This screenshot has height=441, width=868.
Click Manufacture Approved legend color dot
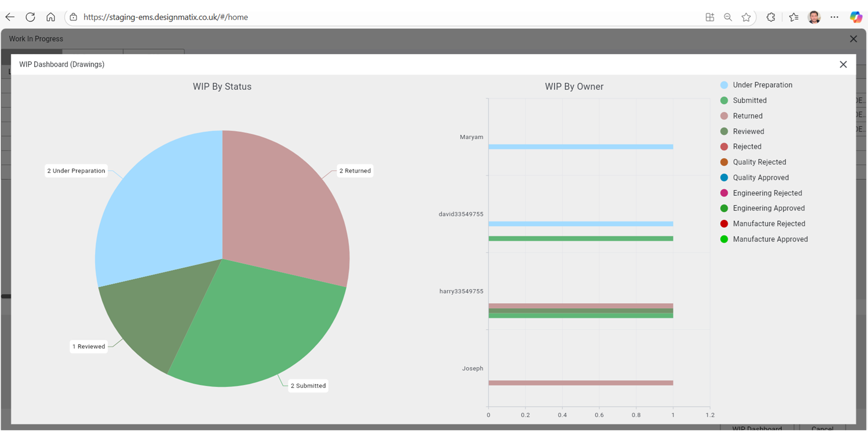point(724,239)
